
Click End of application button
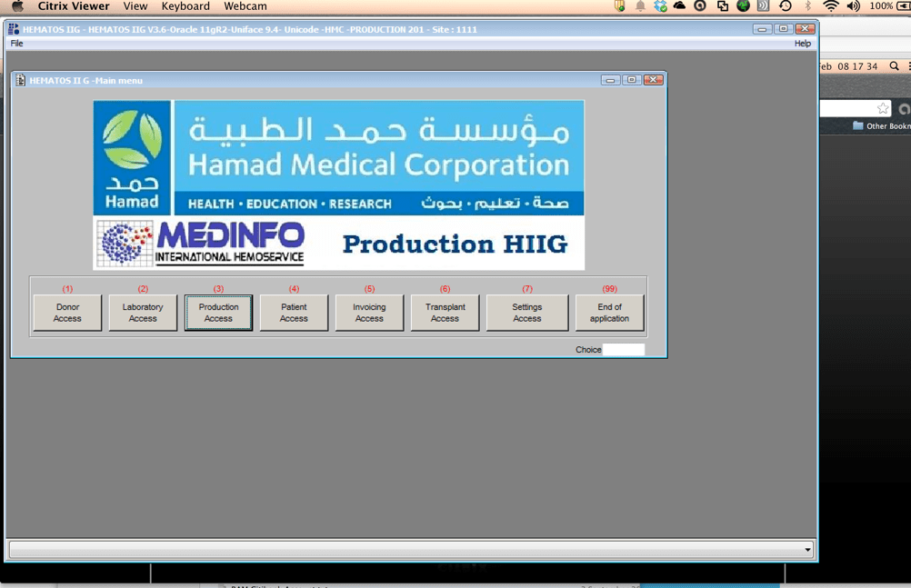609,313
